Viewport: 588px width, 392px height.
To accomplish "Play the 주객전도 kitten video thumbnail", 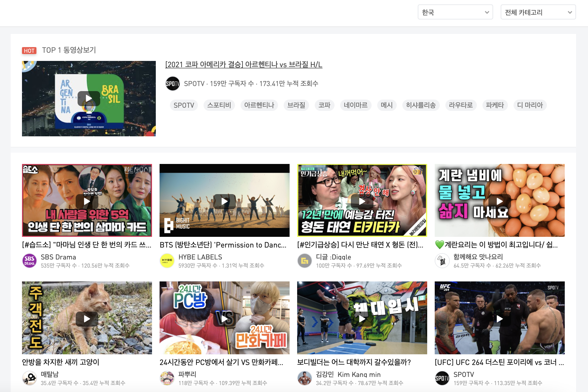I will 87,318.
